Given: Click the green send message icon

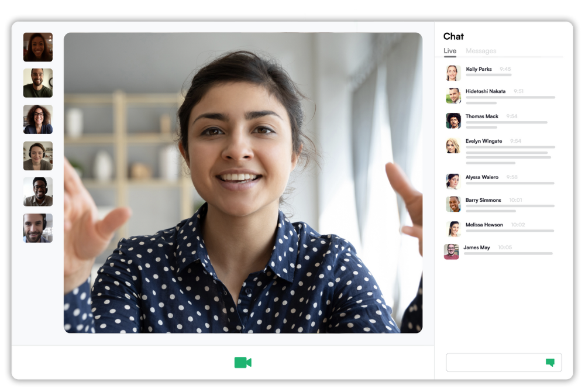Looking at the screenshot, I should point(550,362).
